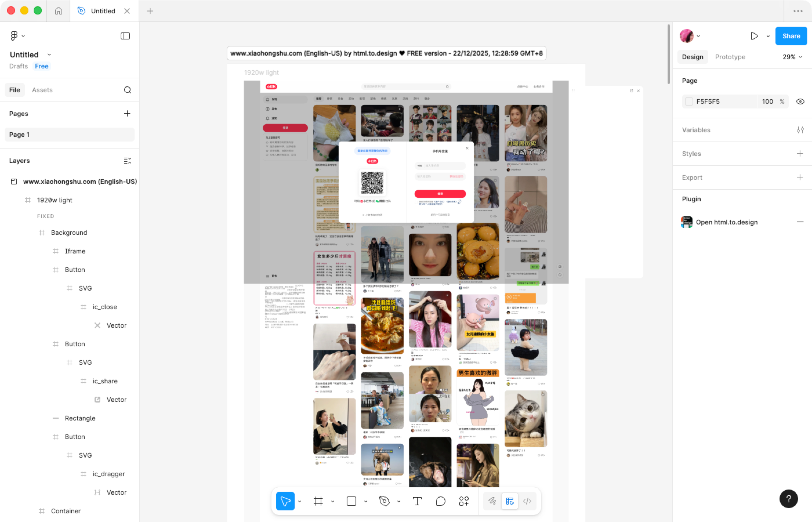Open the Assets tab
This screenshot has width=812, height=522.
pos(42,90)
